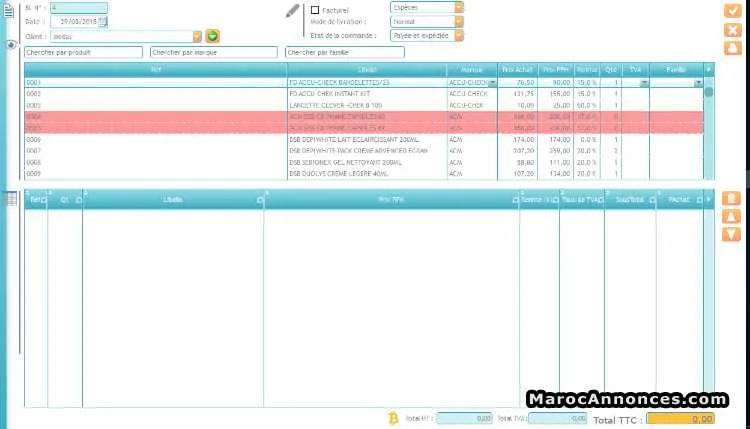
Task: Expand the ACCU-CHECK marque cell dropdown in row 0001
Action: pos(492,83)
